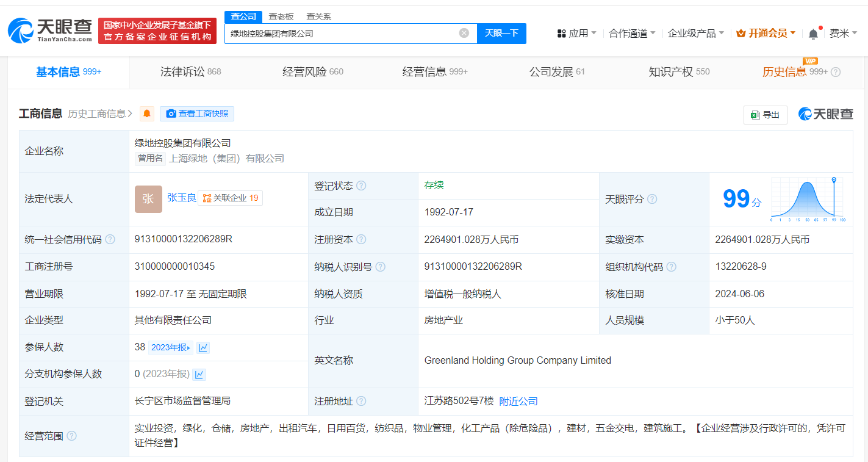Click the 天眼一下 search button

tap(501, 33)
